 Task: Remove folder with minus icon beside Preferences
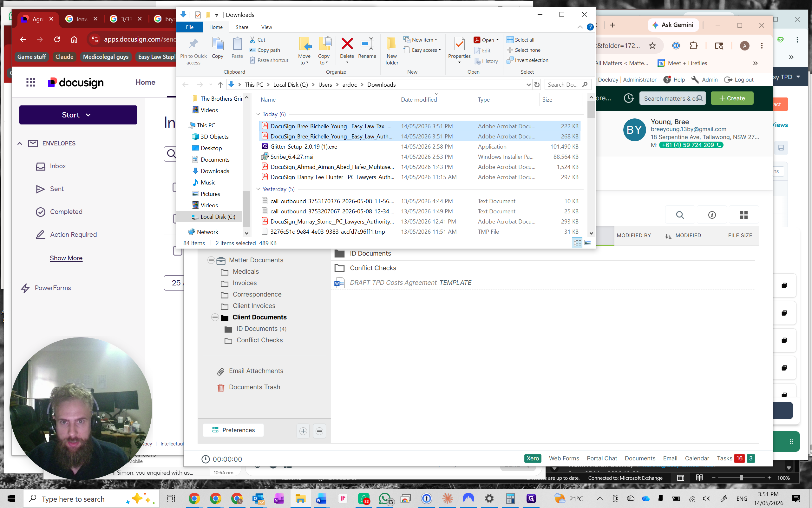(x=319, y=431)
